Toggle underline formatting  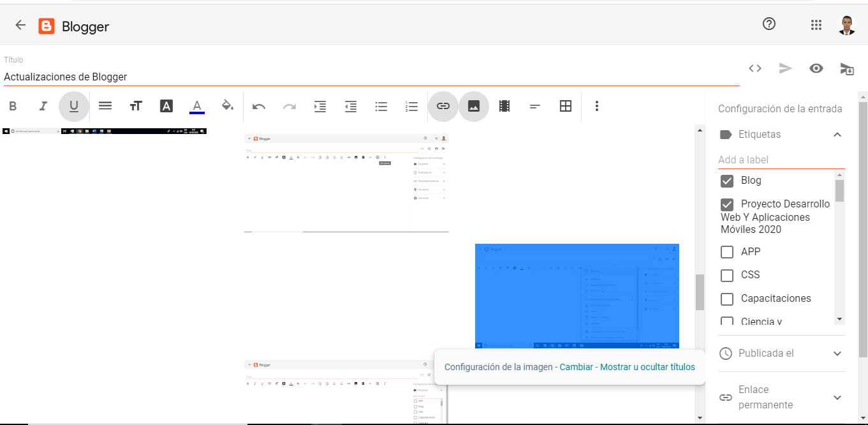74,107
